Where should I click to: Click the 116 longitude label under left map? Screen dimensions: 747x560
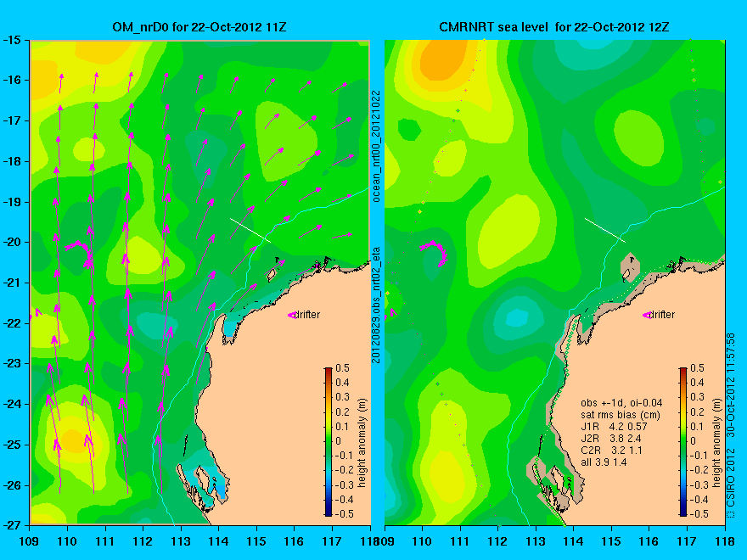pyautogui.click(x=294, y=541)
